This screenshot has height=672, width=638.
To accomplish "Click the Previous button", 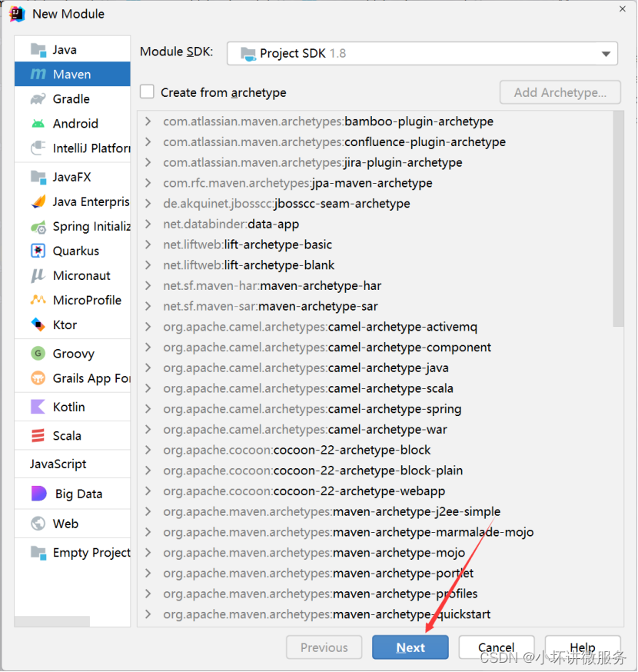I will (324, 647).
